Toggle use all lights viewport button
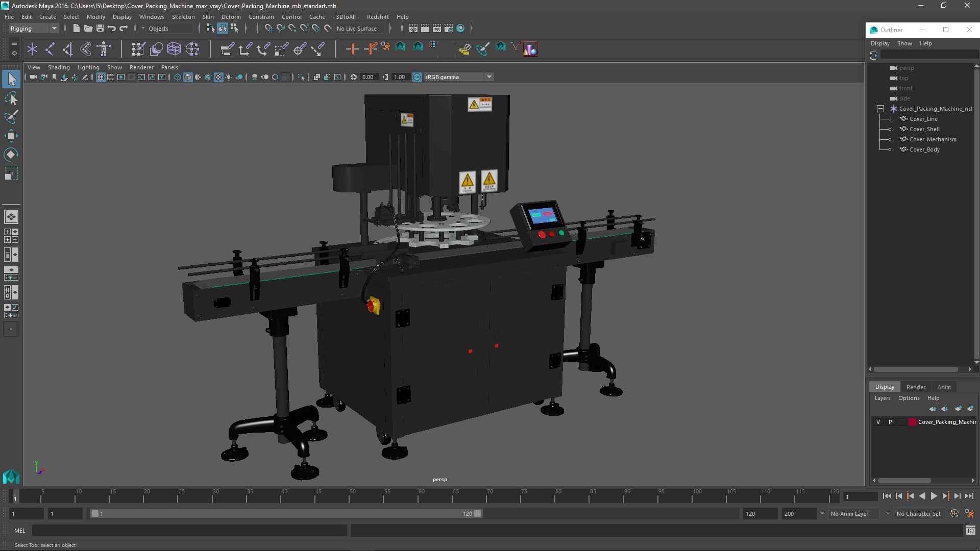This screenshot has width=980, height=551. [x=229, y=77]
